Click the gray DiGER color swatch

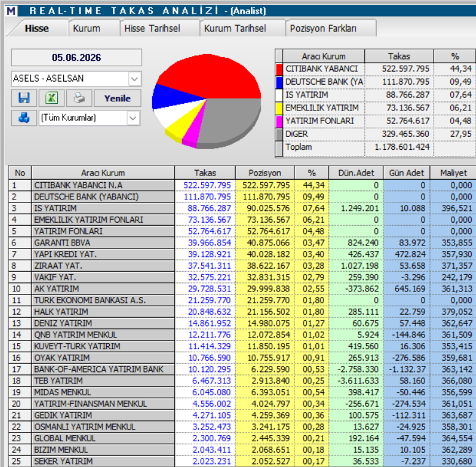pos(279,134)
